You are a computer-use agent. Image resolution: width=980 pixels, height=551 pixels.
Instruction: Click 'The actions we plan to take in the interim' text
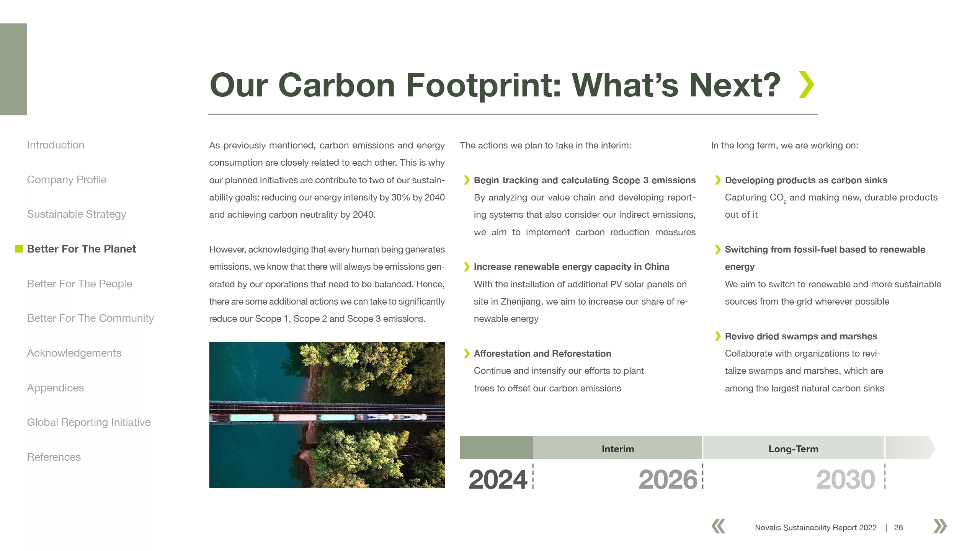(546, 145)
